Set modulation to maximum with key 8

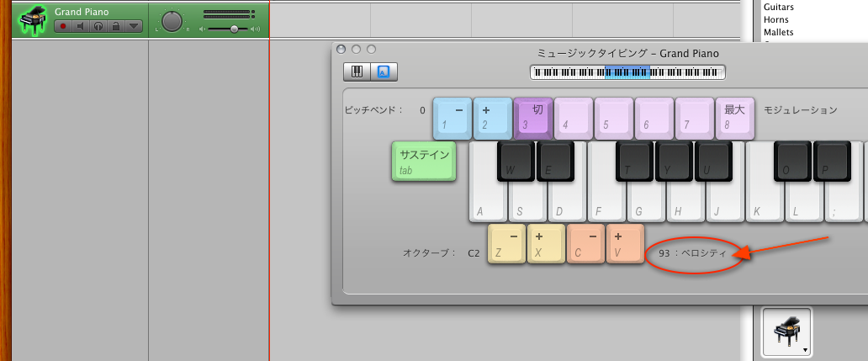click(735, 118)
